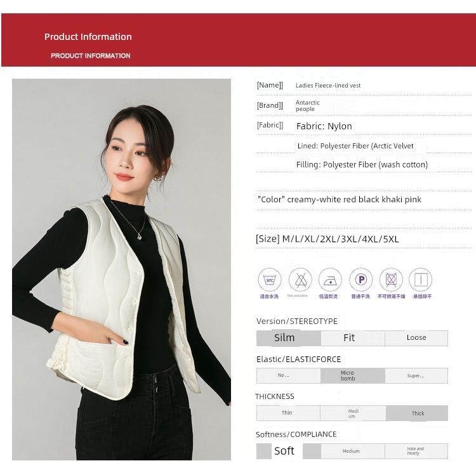The width and height of the screenshot is (476, 468).
Task: Select the Silm version option
Action: coord(288,338)
